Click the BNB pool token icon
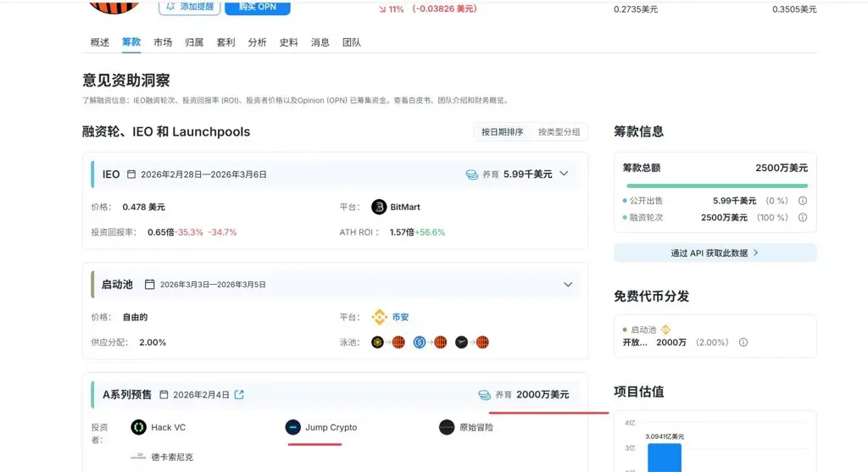Screen dimensions: 868x472 point(377,342)
